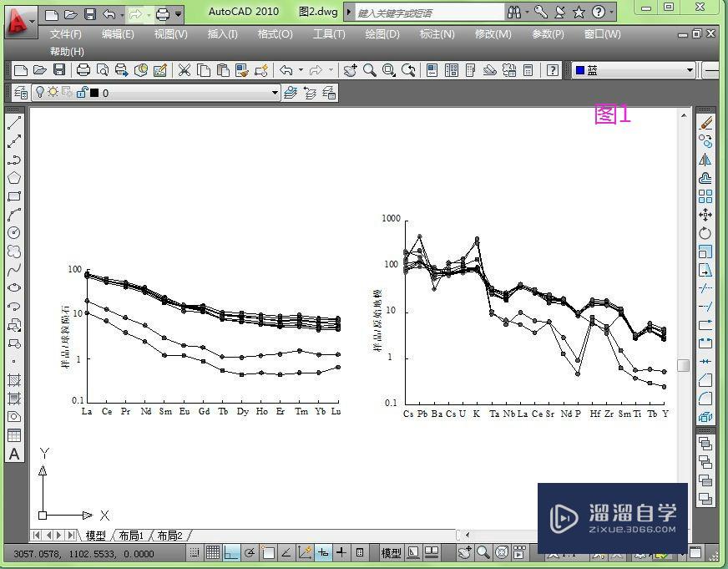Expand the title bar help dropdown arrow
The height and width of the screenshot is (569, 728).
point(611,12)
